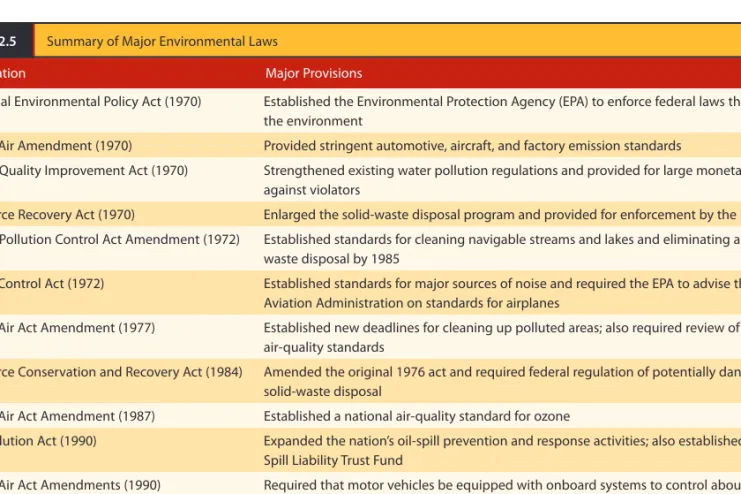
Task: Click 'waste disposal by 1985' line
Action: [x=332, y=259]
